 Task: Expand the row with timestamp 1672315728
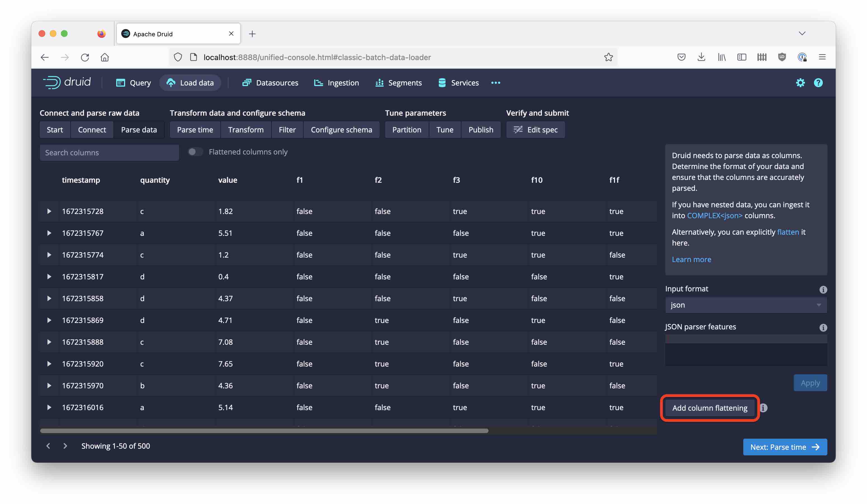click(49, 211)
